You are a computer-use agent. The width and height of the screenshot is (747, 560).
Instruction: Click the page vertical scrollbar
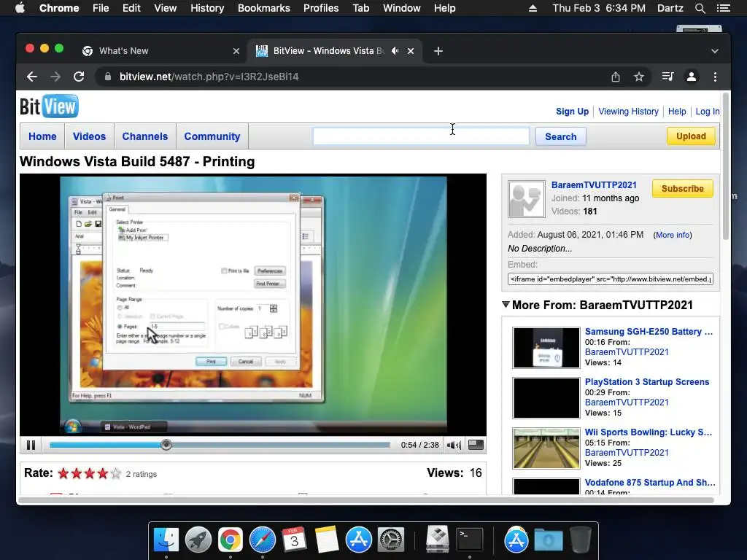tap(726, 167)
